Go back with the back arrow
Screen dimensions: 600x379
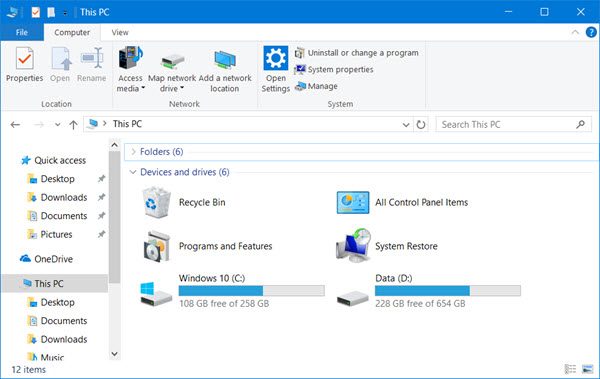pyautogui.click(x=15, y=124)
